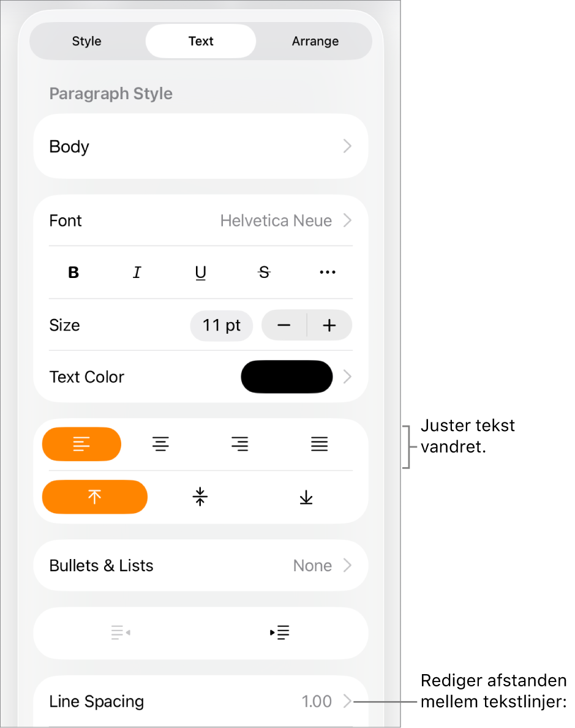Open the black Text Color swatch

coord(287,377)
